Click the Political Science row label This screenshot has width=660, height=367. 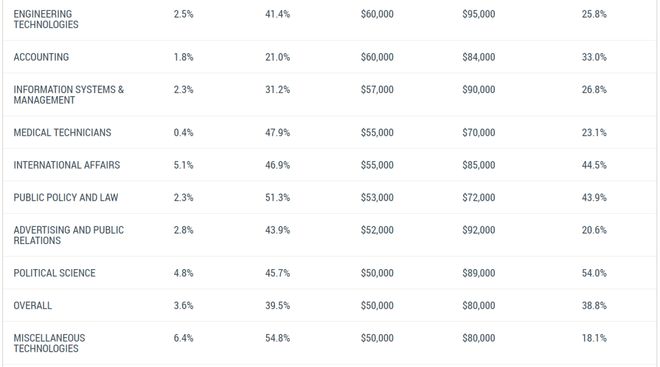tap(54, 273)
